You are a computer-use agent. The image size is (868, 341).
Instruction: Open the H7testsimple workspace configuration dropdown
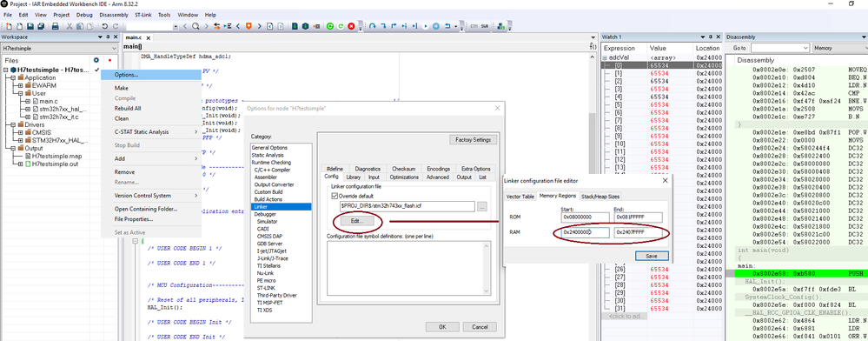point(60,48)
